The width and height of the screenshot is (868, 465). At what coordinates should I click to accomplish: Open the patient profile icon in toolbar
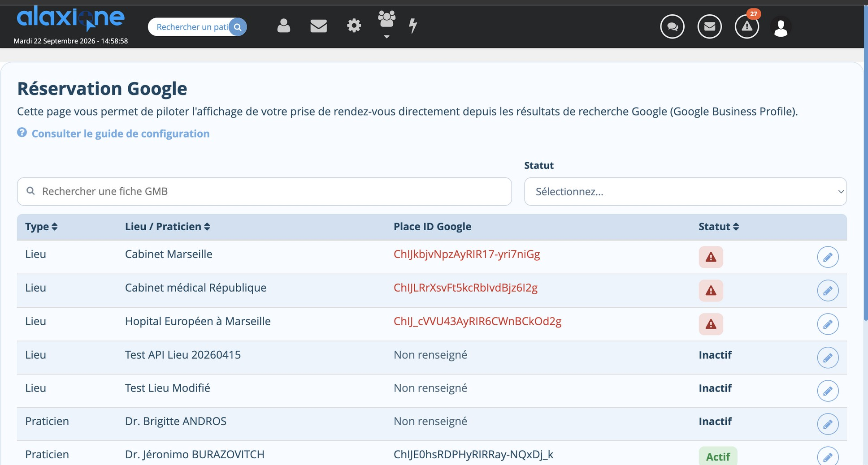tap(283, 26)
